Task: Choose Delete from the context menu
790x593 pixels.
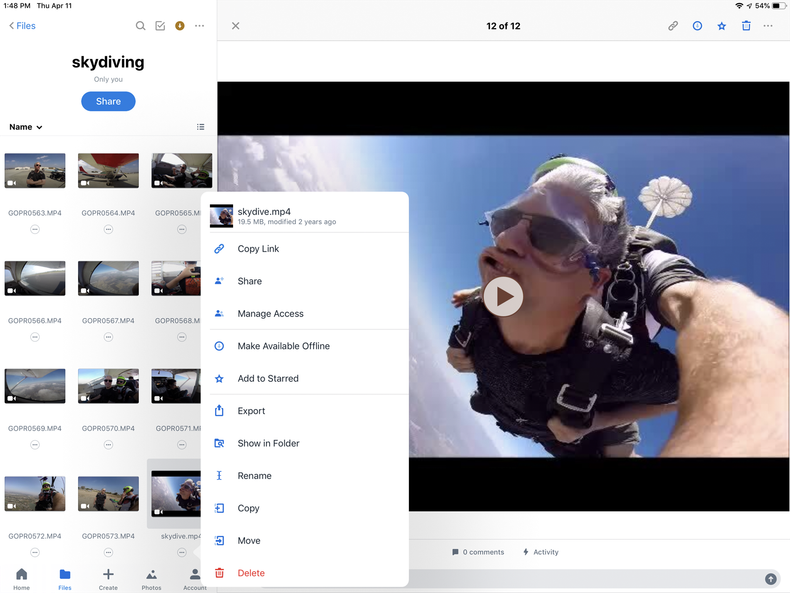Action: pyautogui.click(x=251, y=573)
